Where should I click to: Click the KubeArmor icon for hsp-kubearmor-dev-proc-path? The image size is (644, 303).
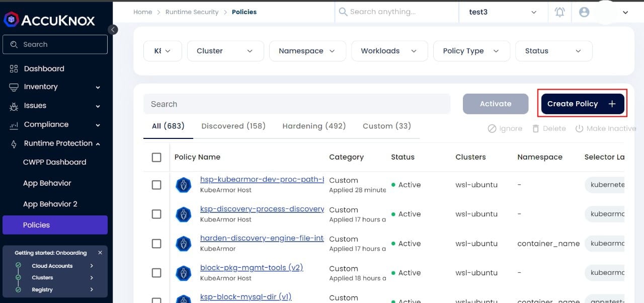(x=184, y=185)
